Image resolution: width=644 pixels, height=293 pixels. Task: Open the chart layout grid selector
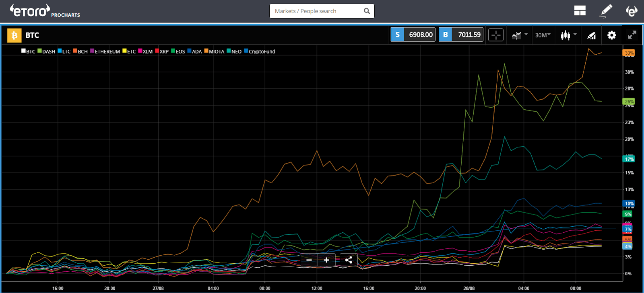580,11
